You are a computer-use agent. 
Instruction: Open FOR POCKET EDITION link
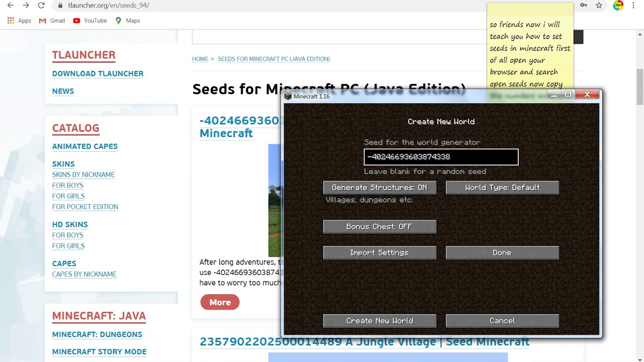[x=85, y=207]
